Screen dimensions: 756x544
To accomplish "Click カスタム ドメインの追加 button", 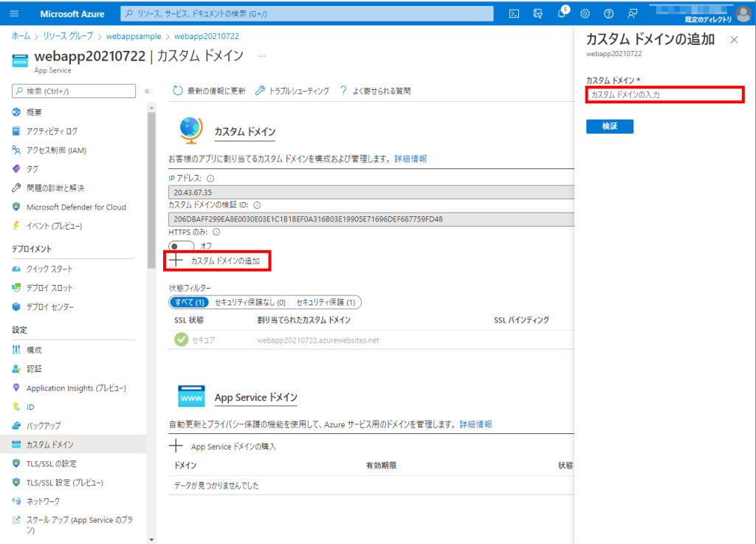I will [218, 261].
